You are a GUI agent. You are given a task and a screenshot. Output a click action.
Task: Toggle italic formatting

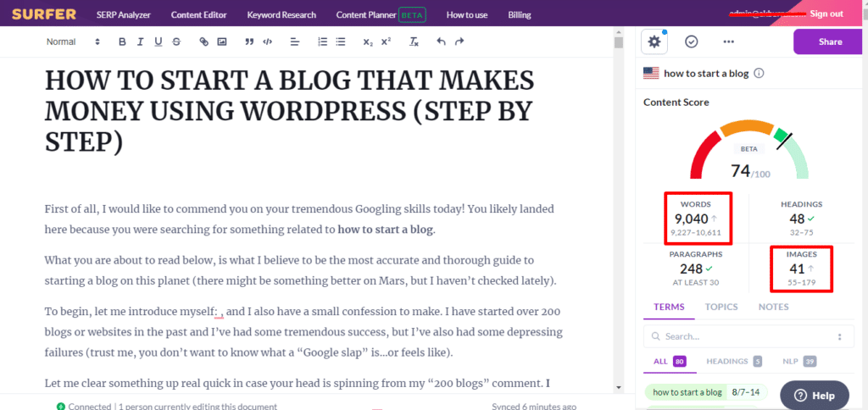(140, 42)
